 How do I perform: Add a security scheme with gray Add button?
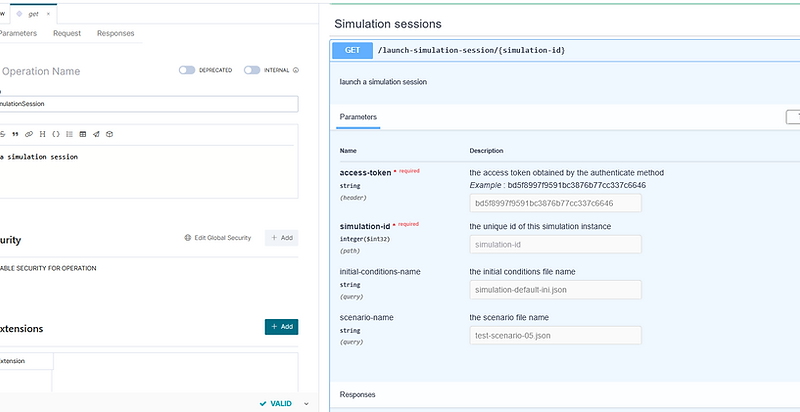[x=282, y=238]
